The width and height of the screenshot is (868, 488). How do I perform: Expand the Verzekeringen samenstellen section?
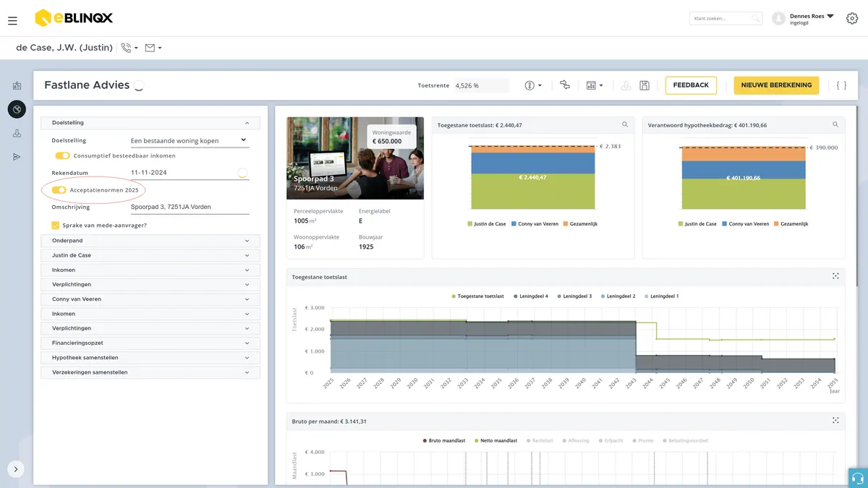[x=150, y=372]
